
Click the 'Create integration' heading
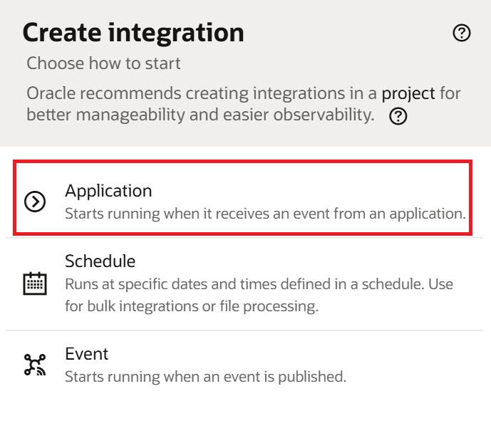coord(133,32)
